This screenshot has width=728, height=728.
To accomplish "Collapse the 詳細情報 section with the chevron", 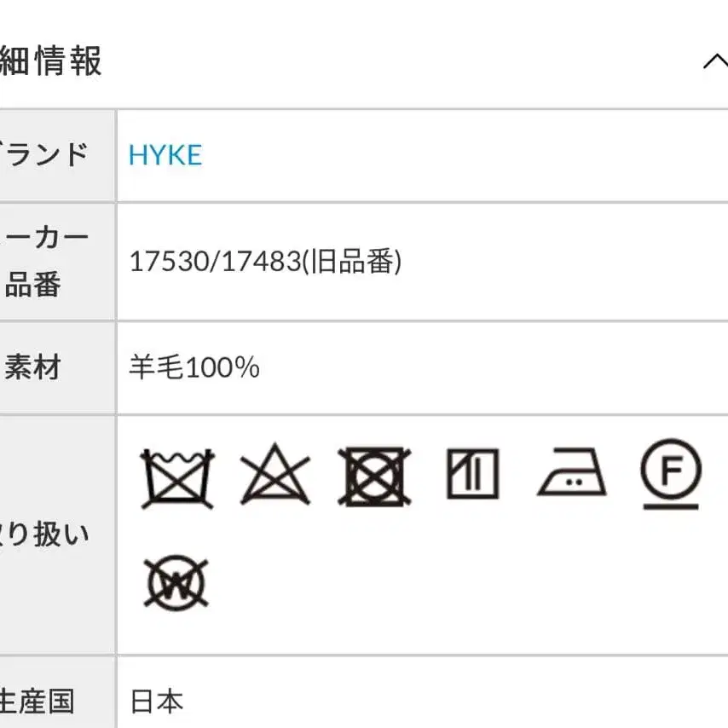I will tap(714, 63).
